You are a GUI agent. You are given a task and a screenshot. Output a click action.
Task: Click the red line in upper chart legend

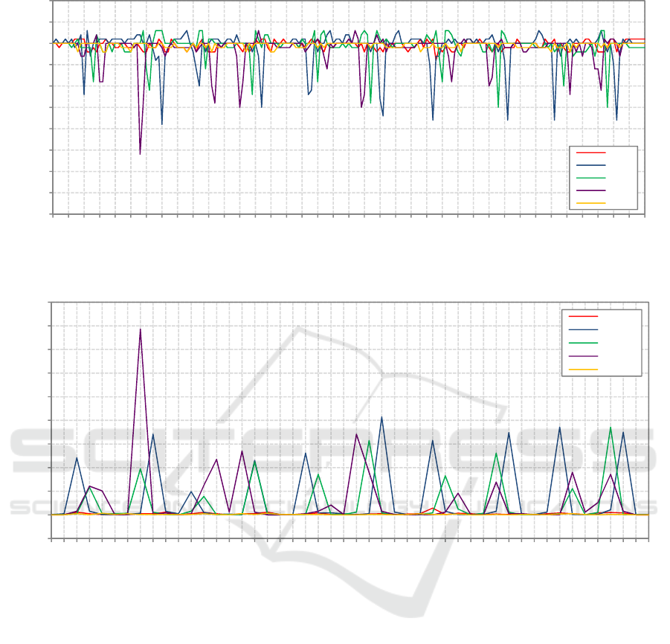tap(590, 152)
